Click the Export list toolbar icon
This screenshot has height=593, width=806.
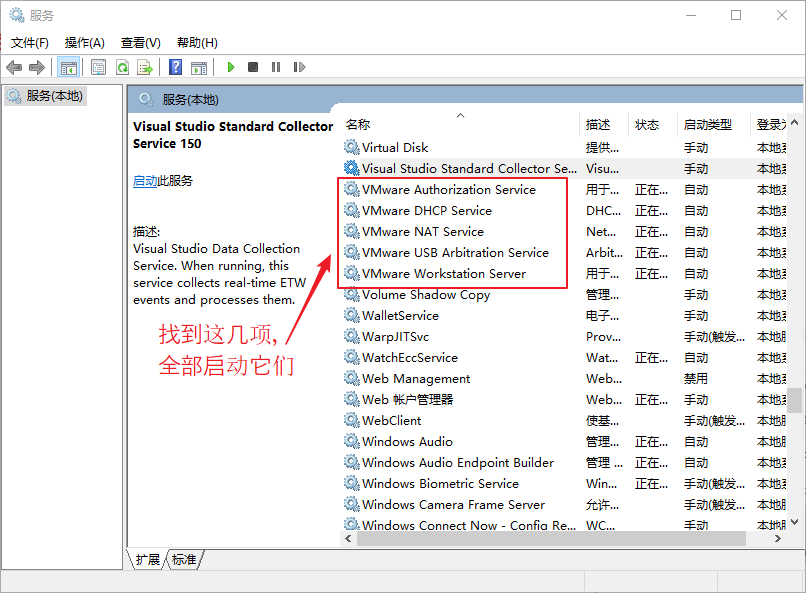[145, 67]
